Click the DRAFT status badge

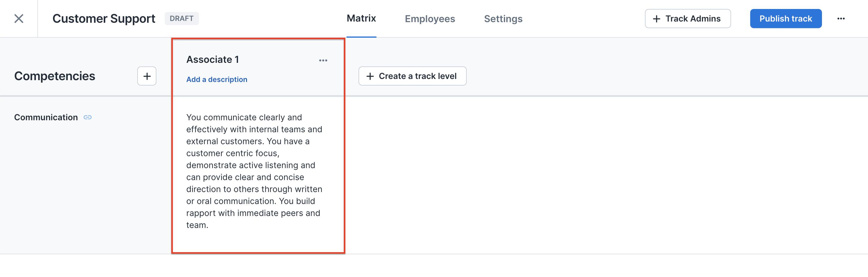pos(181,19)
